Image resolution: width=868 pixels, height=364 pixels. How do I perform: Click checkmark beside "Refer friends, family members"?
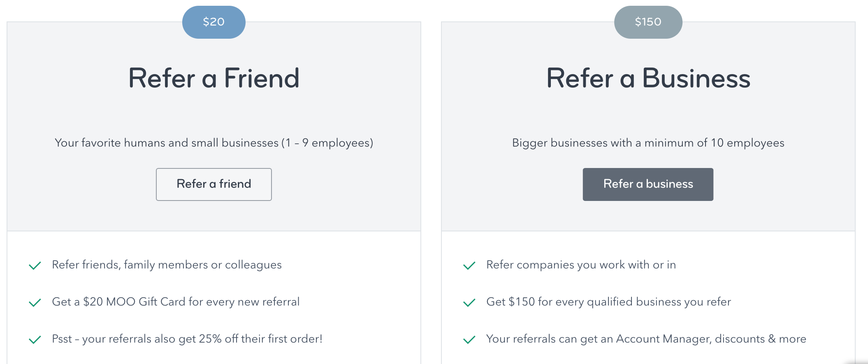tap(35, 266)
